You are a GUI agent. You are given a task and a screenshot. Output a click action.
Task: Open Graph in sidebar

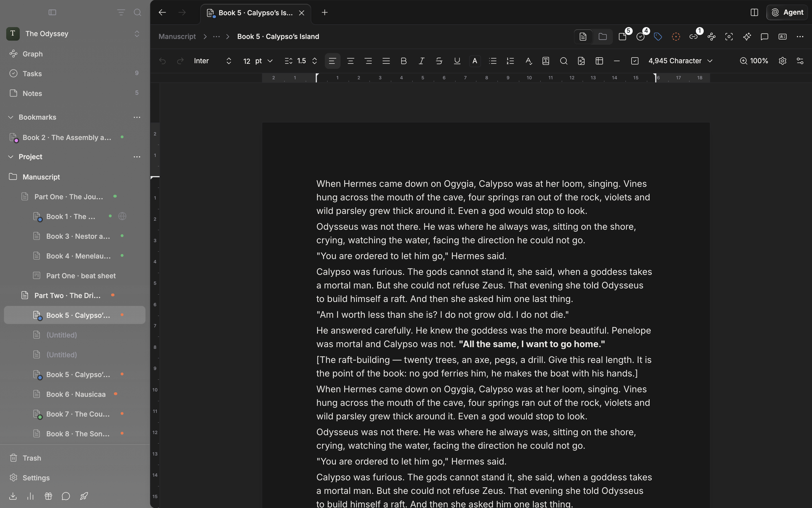(x=74, y=54)
